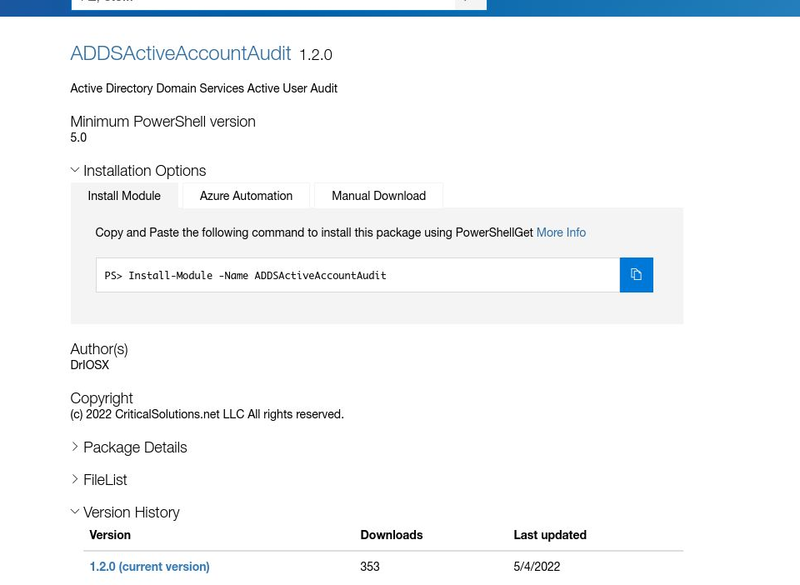Expand the Package Details section
800x585 pixels.
tap(129, 447)
